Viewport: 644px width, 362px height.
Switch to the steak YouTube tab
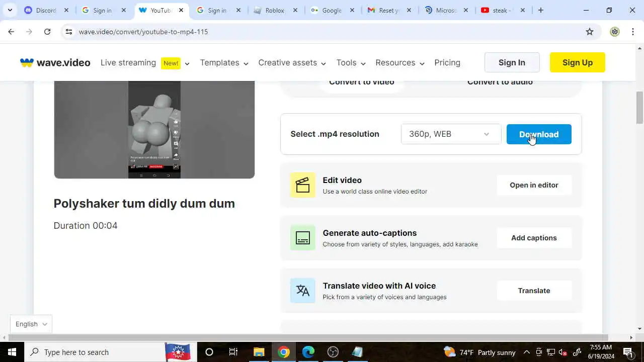point(503,10)
